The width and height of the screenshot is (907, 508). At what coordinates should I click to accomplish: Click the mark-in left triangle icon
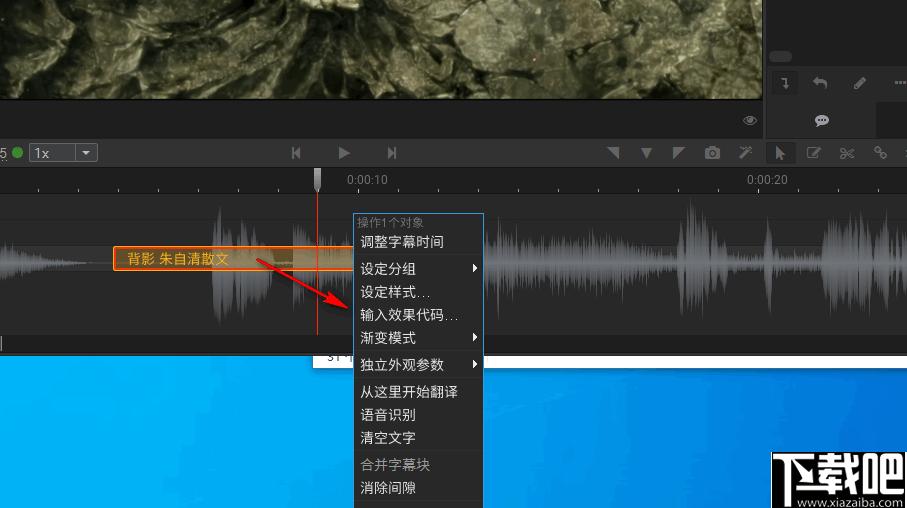(x=613, y=153)
